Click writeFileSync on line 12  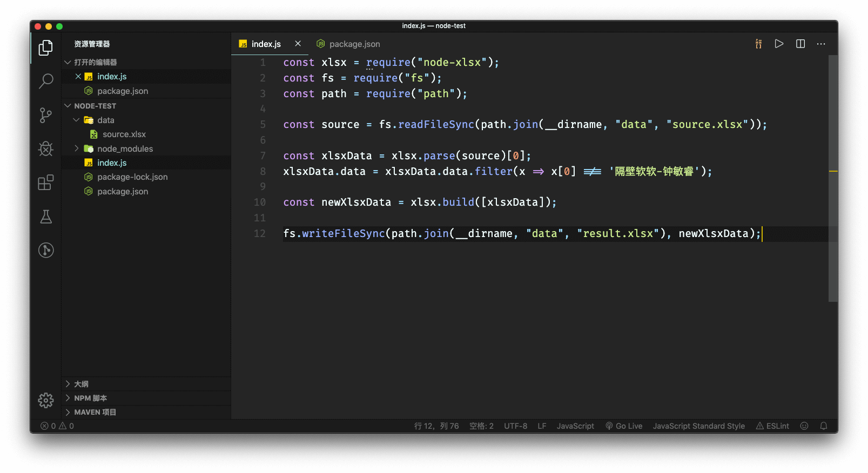click(x=343, y=233)
